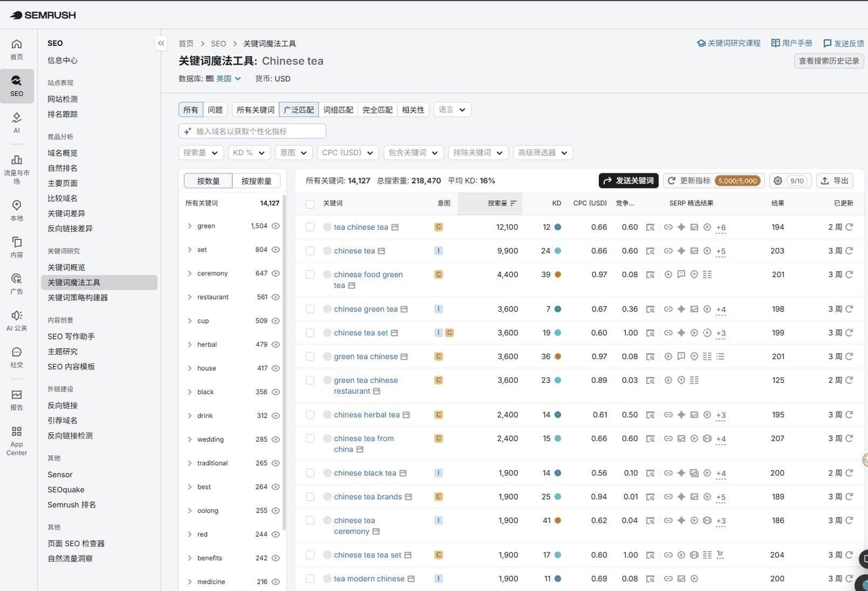Expand the green keyword group
The height and width of the screenshot is (591, 868).
tap(189, 226)
